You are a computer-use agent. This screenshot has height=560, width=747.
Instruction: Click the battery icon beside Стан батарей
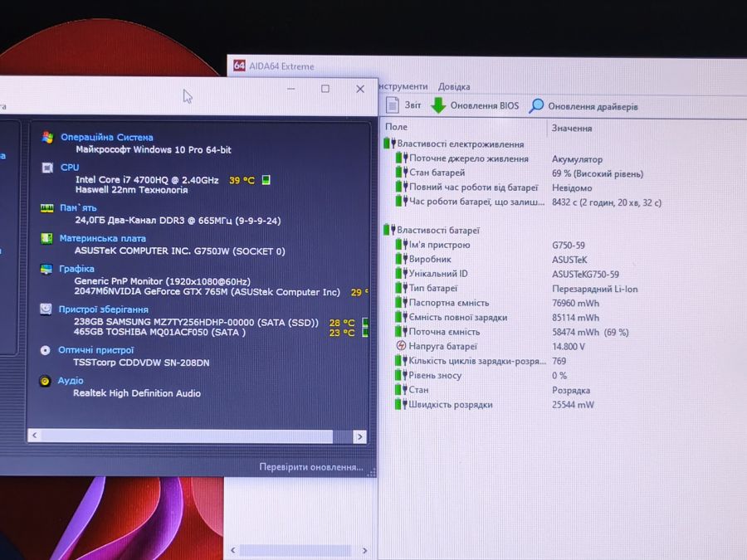tap(402, 172)
